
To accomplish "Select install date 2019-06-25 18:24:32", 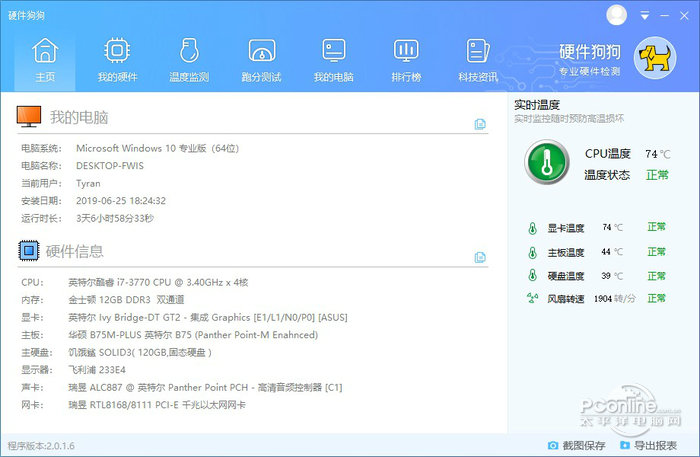I will tap(121, 201).
